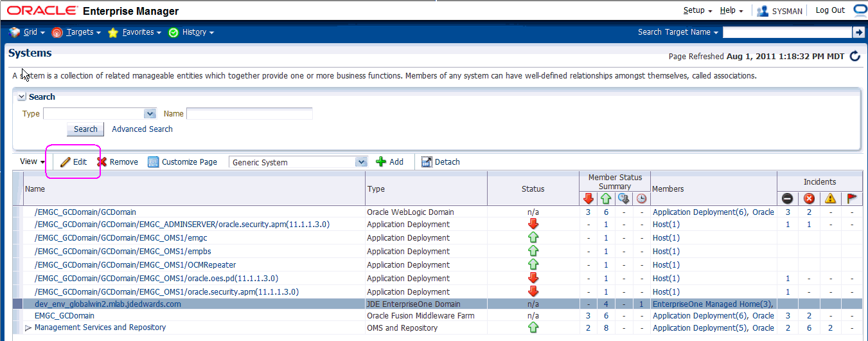The image size is (868, 341).
Task: Collapse the Search section
Action: tap(21, 97)
